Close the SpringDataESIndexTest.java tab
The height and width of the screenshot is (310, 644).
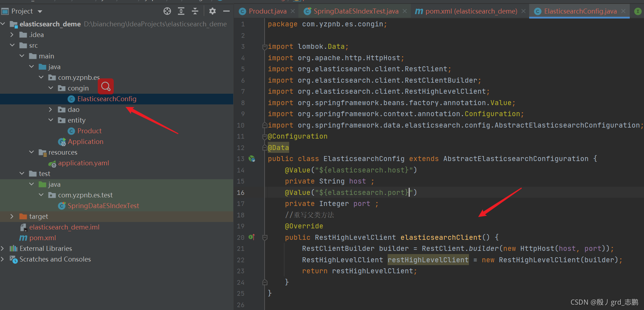(405, 11)
